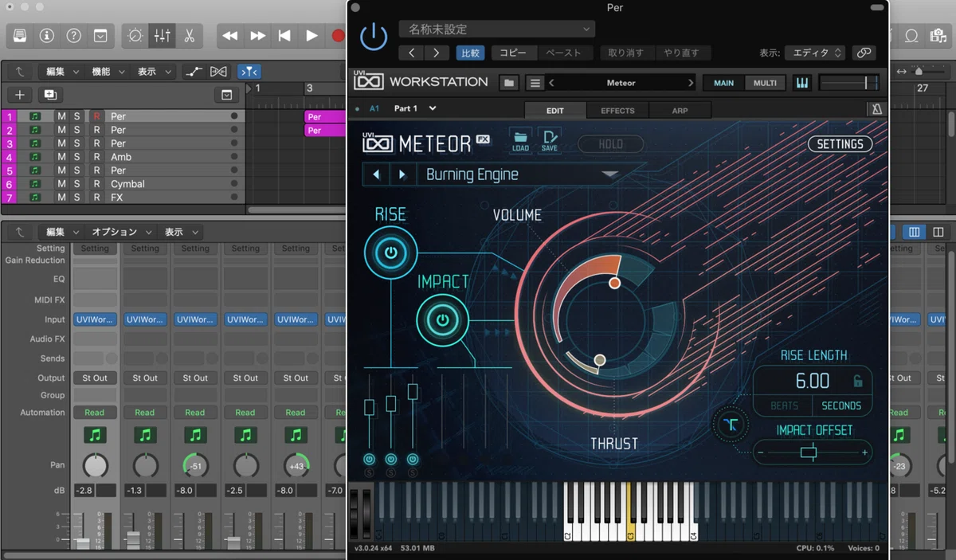Click the plug-in power bypass icon
Screen dimensions: 956x560
(x=374, y=37)
